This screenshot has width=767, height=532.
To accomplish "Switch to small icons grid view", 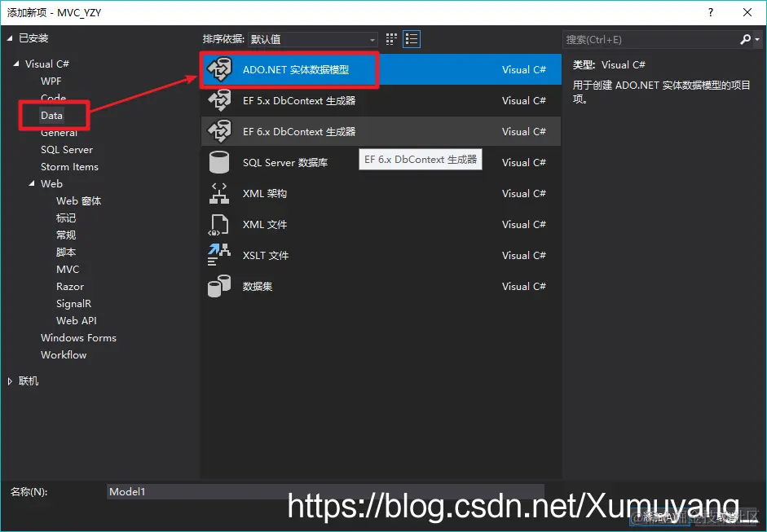I will point(391,39).
